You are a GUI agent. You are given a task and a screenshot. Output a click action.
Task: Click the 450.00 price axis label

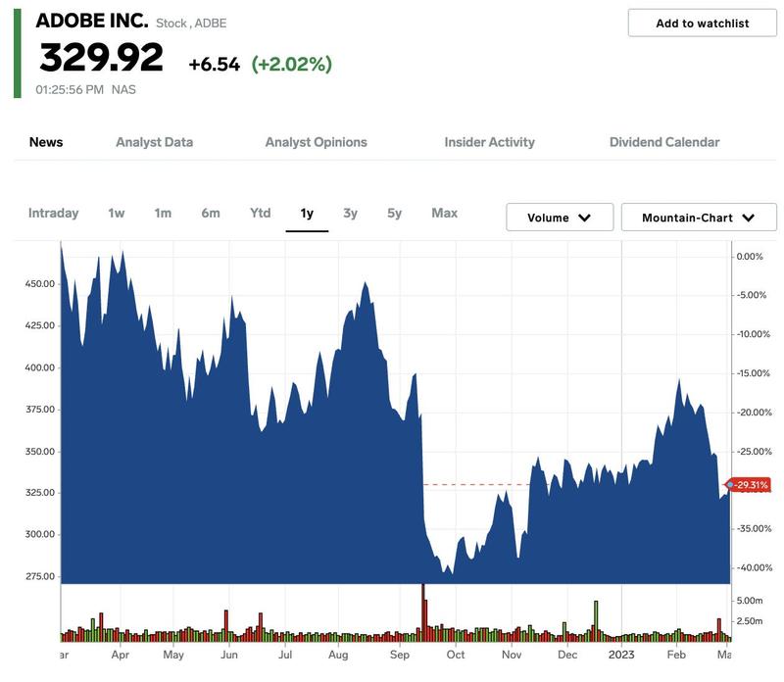pyautogui.click(x=40, y=283)
